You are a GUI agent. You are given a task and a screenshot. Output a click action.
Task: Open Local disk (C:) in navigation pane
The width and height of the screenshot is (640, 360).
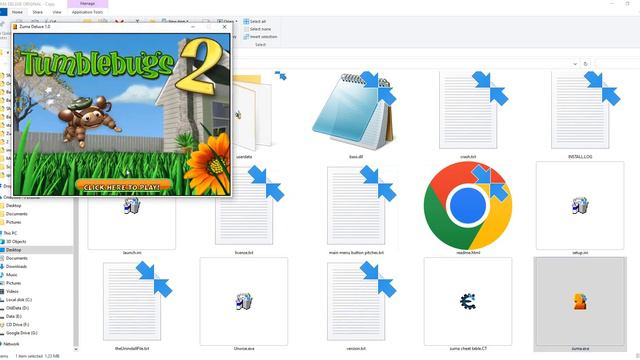click(19, 300)
